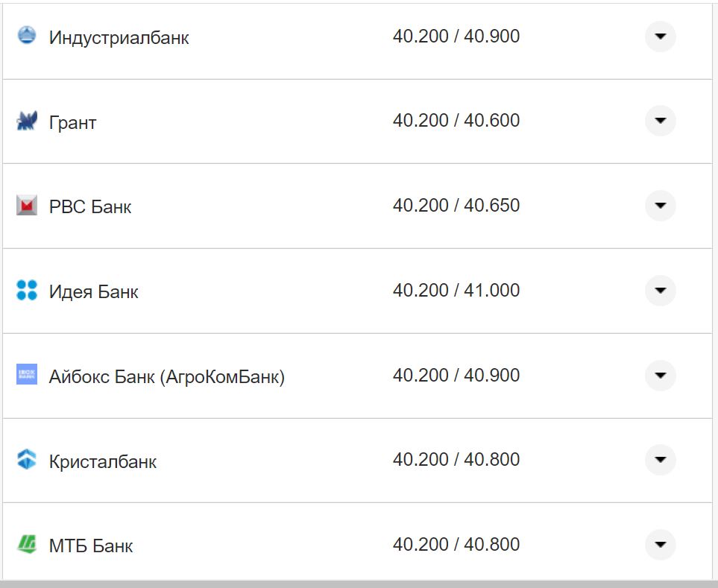Open the Индустриалбанк name link
Screen dimensions: 718x588
119,37
